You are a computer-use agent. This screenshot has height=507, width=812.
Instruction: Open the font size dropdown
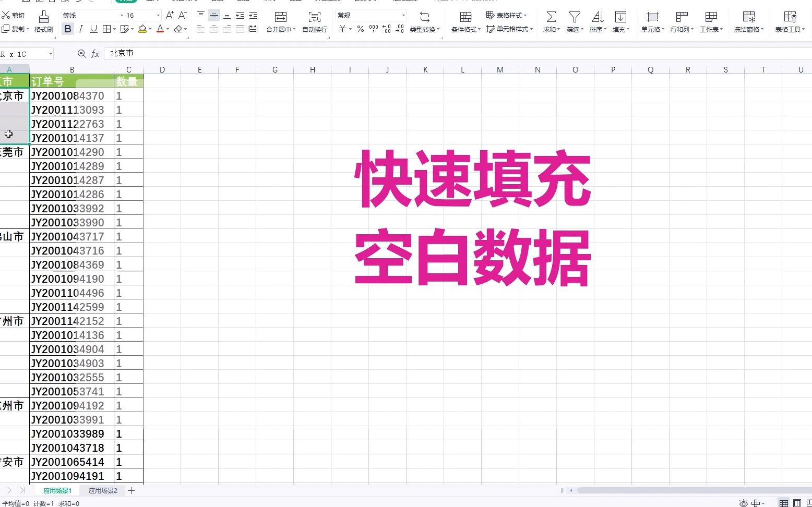pos(158,15)
